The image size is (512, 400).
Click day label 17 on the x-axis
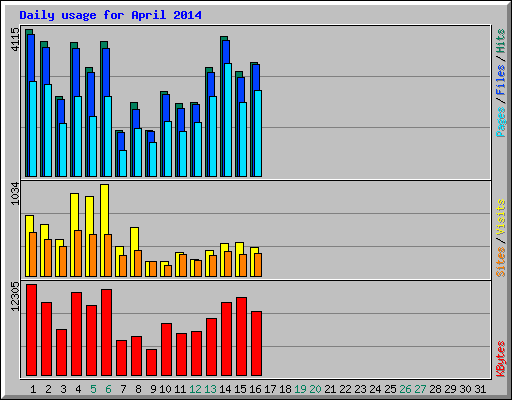tap(270, 389)
